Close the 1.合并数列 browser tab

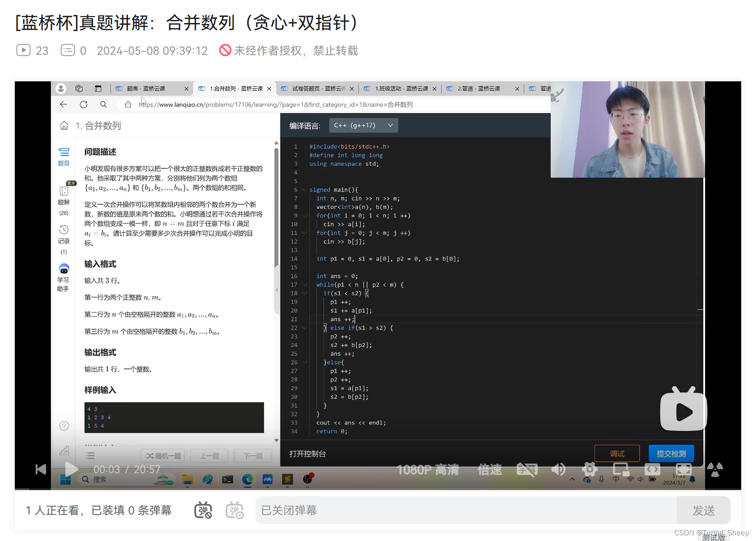point(269,89)
